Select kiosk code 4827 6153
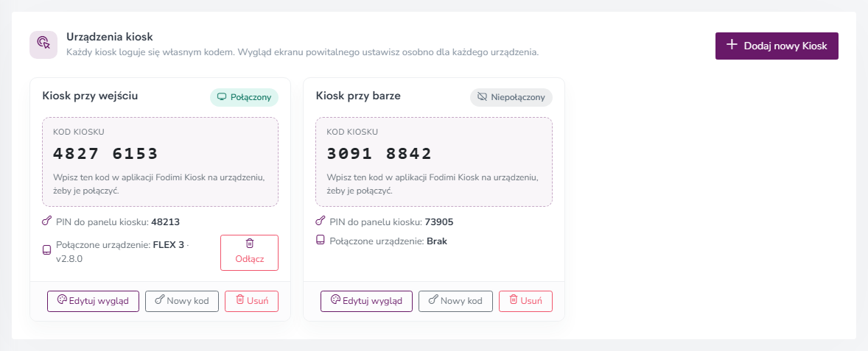Screen dimensions: 868x351 click(x=105, y=154)
